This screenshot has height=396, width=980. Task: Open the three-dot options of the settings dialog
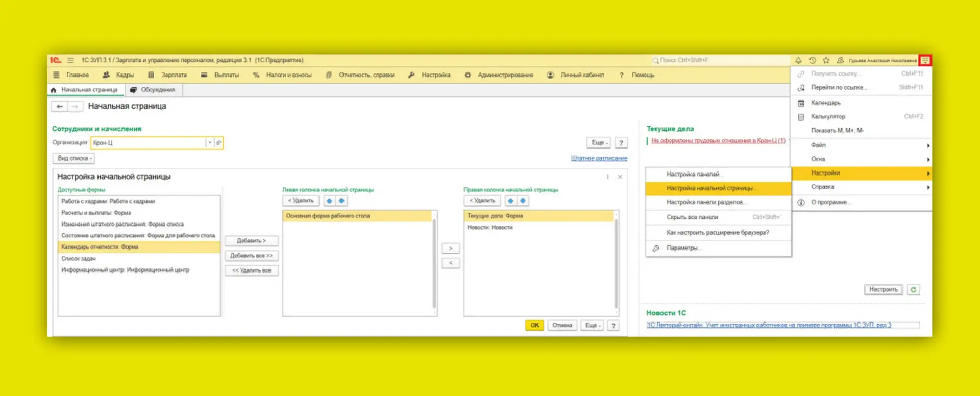coord(607,177)
